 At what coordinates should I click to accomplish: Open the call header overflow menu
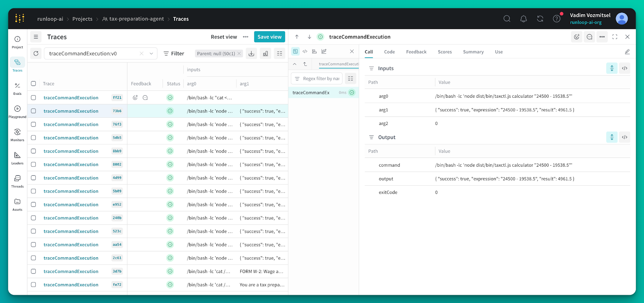[602, 37]
